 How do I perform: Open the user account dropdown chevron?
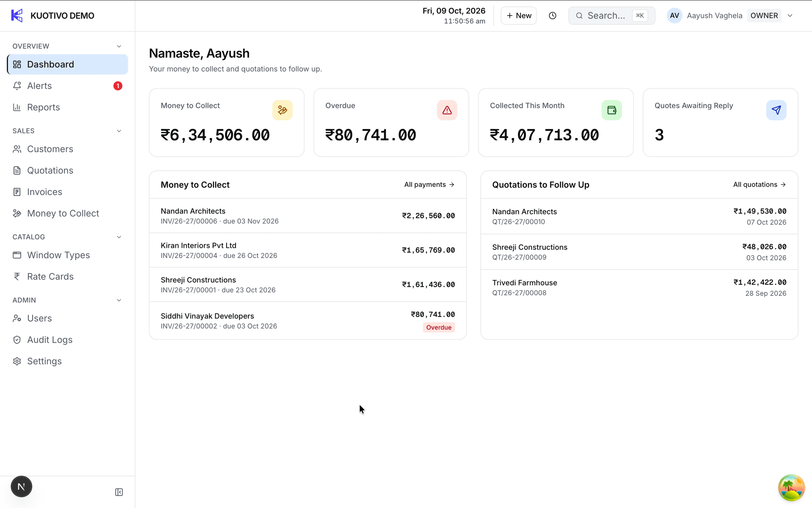(790, 15)
